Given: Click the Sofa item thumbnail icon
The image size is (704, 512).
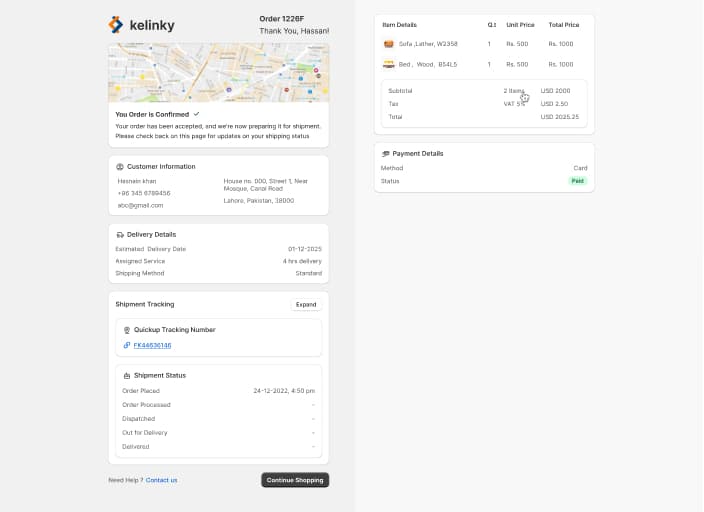Looking at the screenshot, I should pyautogui.click(x=389, y=44).
